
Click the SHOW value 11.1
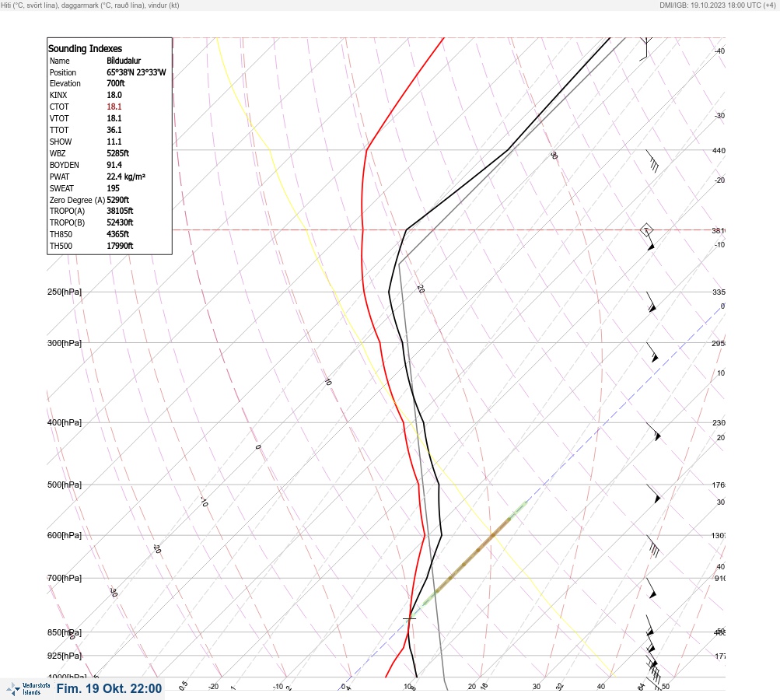(114, 142)
